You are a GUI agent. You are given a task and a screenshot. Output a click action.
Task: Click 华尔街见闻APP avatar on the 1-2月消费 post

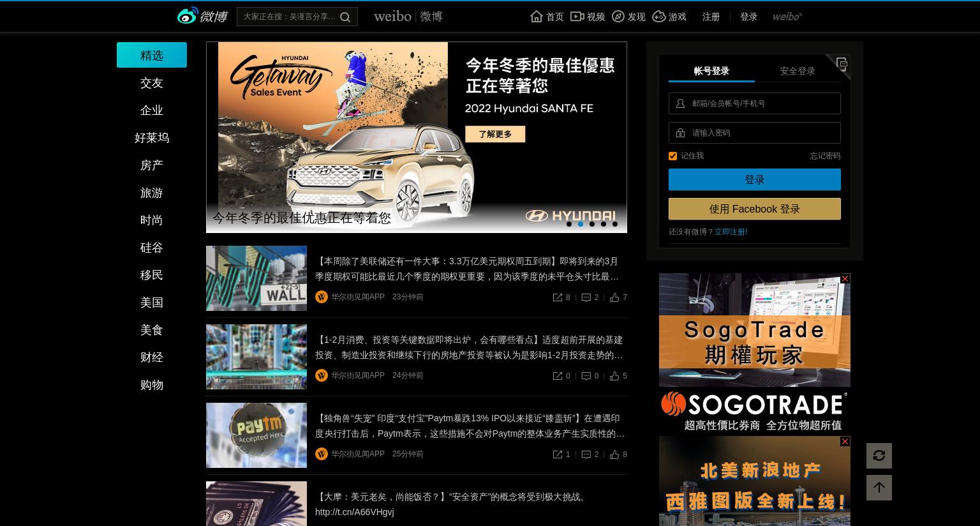pos(322,375)
